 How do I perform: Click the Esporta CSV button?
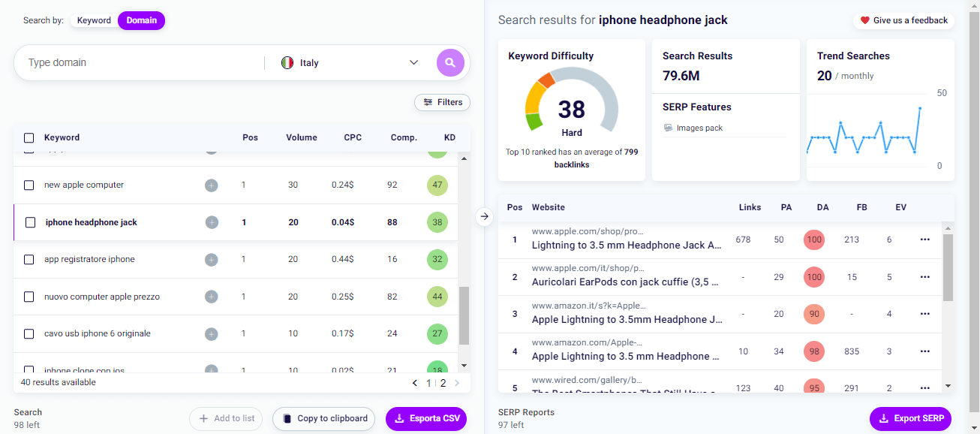pos(425,418)
